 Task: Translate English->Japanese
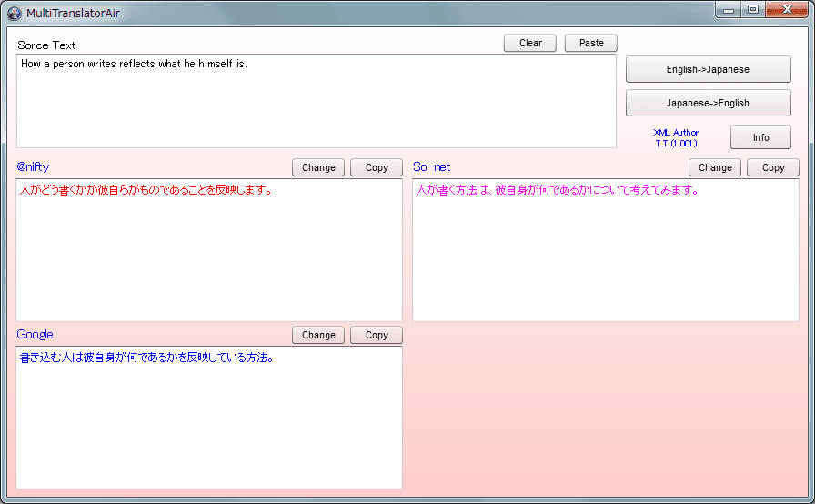click(708, 69)
